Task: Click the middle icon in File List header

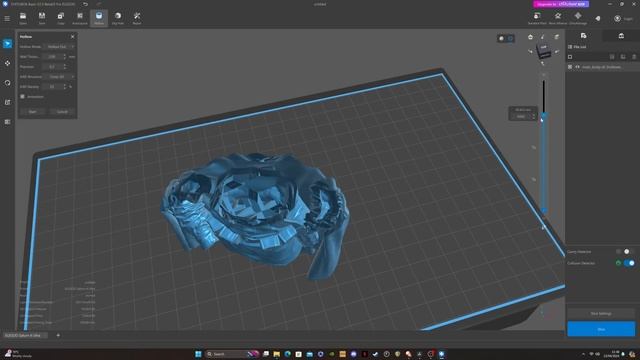Action: pos(623,57)
